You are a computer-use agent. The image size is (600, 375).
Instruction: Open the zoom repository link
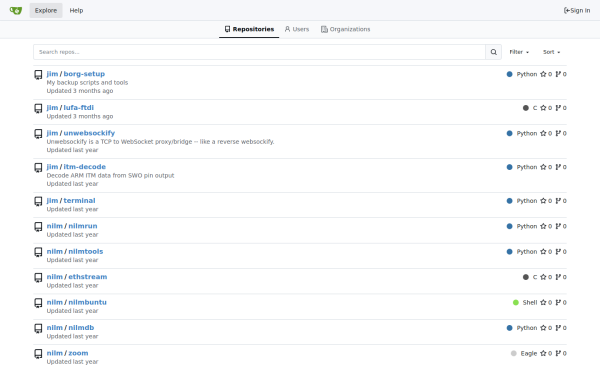[78, 353]
